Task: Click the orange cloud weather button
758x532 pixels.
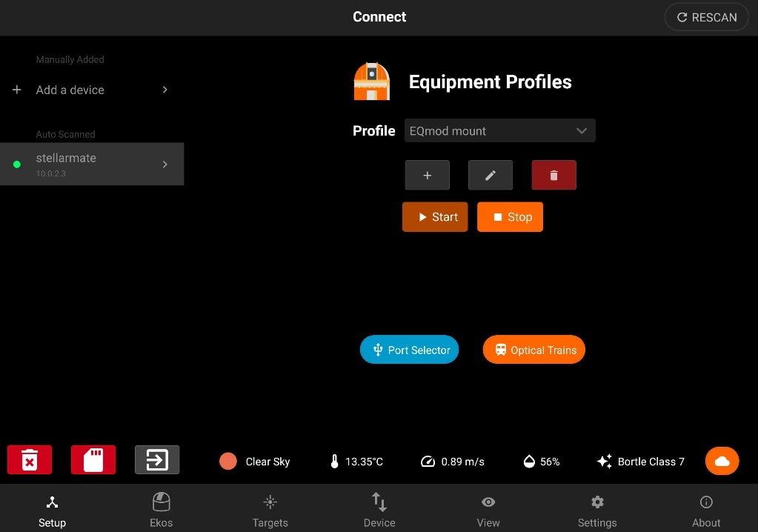Action: [x=722, y=461]
